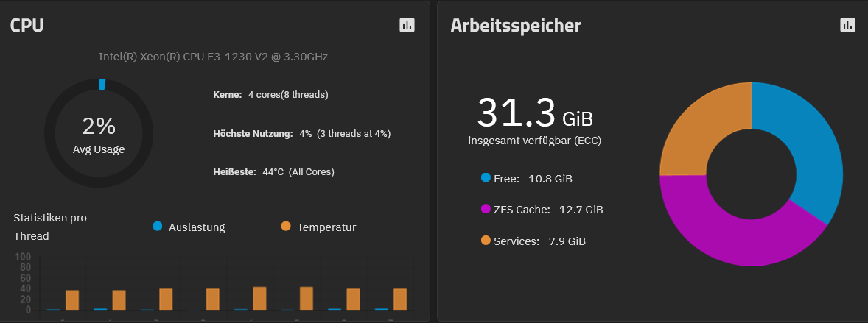Click the Heißeste 44°C entry
868x323 pixels.
[x=273, y=172]
